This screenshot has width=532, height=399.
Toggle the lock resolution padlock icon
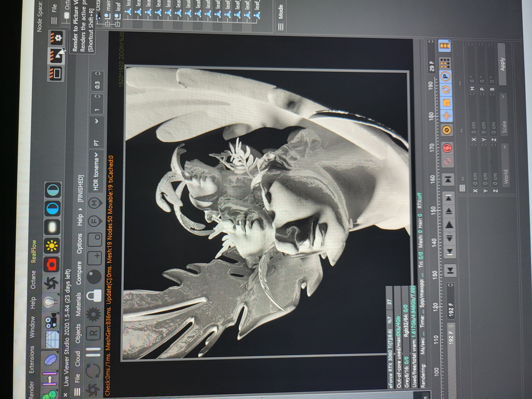94,296
